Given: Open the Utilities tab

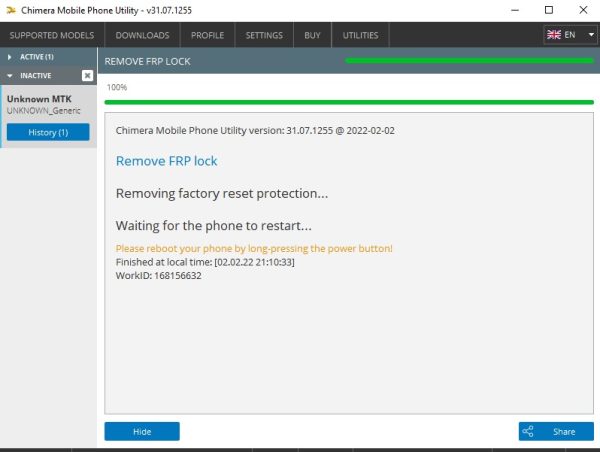Looking at the screenshot, I should click(360, 35).
